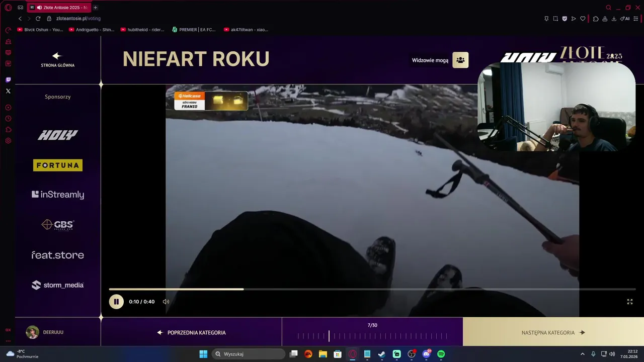644x362 pixels.
Task: Open X (Twitter) in Opera sidebar
Action: tap(8, 91)
